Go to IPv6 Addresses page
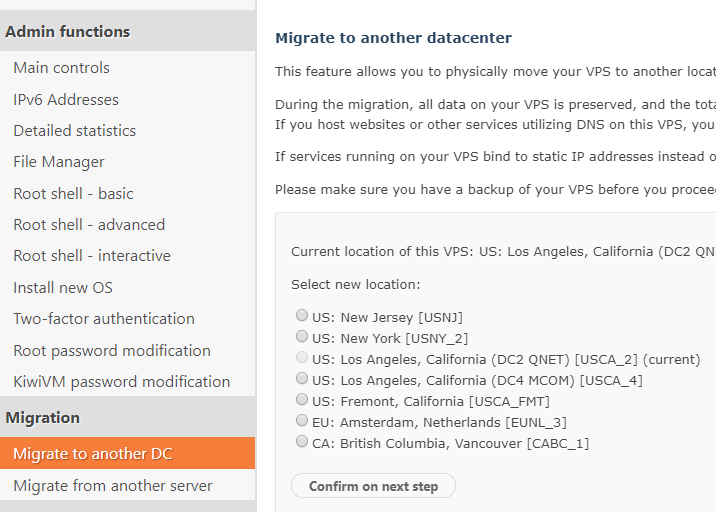The image size is (716, 512). 66,100
